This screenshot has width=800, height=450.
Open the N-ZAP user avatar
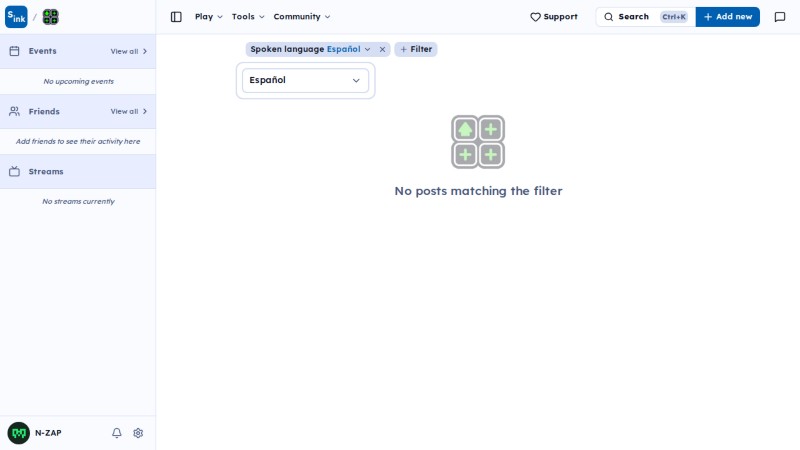tap(19, 433)
